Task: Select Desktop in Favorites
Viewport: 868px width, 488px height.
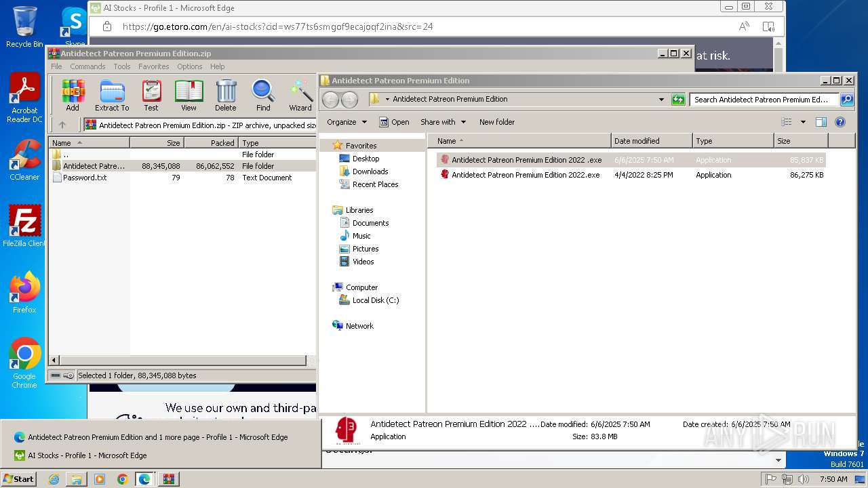Action: (x=366, y=159)
